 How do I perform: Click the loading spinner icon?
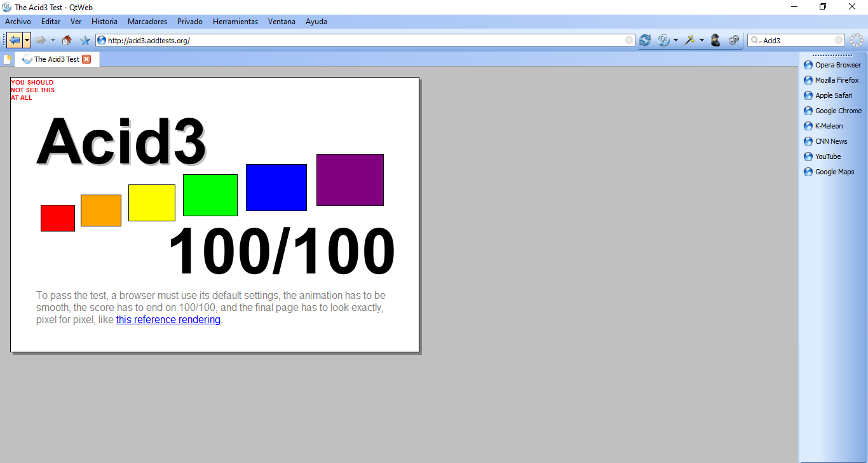[x=857, y=40]
